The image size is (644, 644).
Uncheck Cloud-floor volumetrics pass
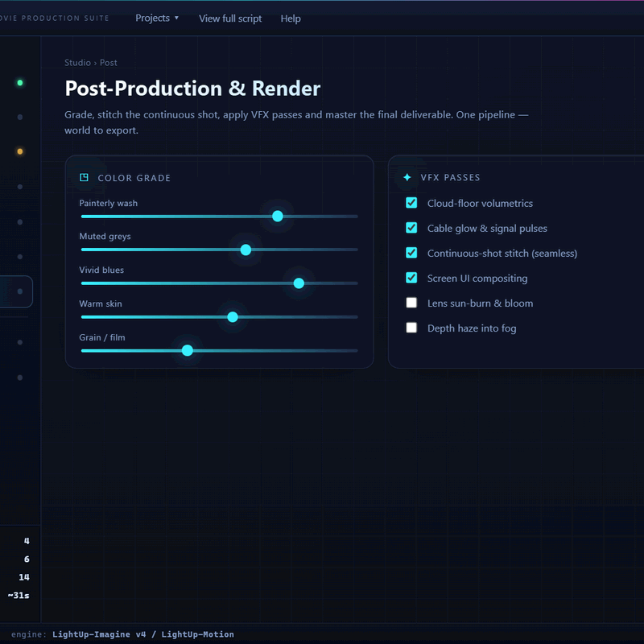(411, 203)
